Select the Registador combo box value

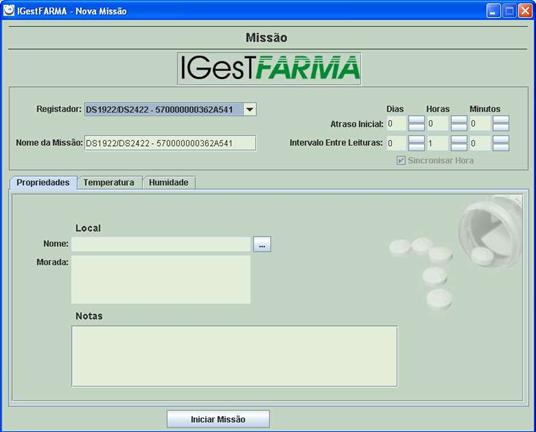tap(164, 109)
